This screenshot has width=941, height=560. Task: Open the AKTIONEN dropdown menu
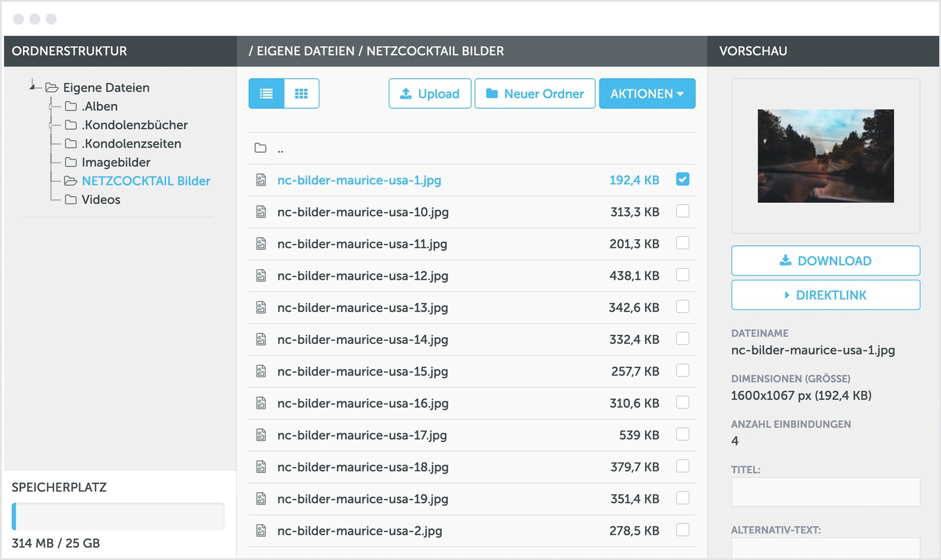tap(647, 94)
